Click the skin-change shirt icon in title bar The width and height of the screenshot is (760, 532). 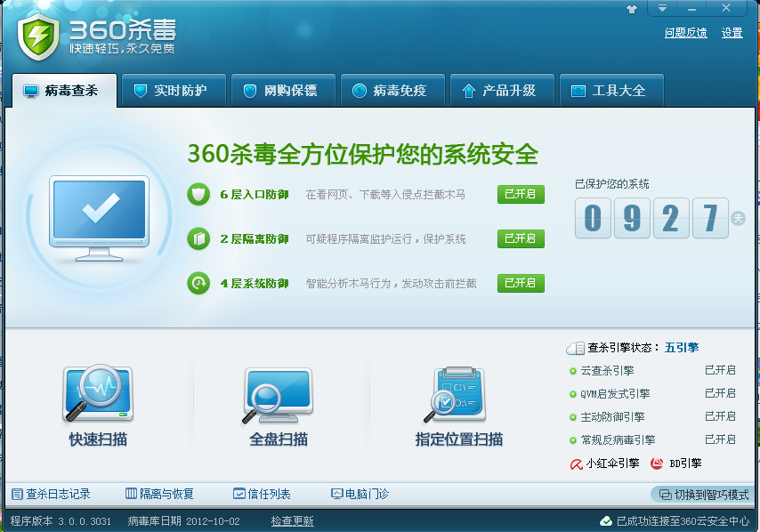[x=632, y=9]
